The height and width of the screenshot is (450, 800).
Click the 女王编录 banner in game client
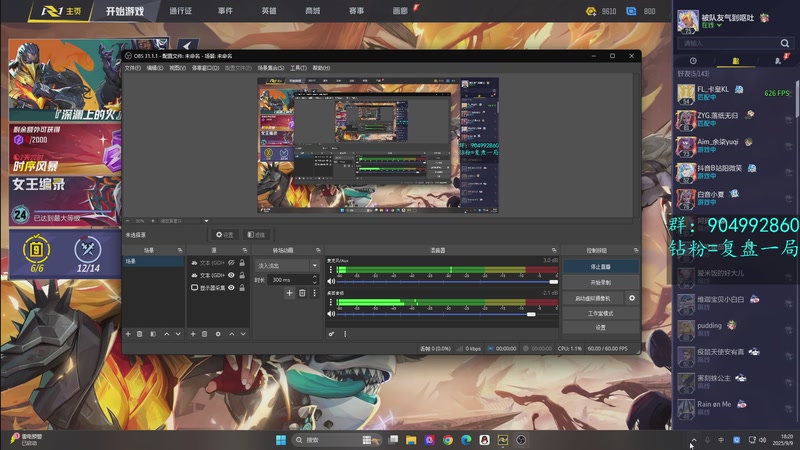[65, 202]
